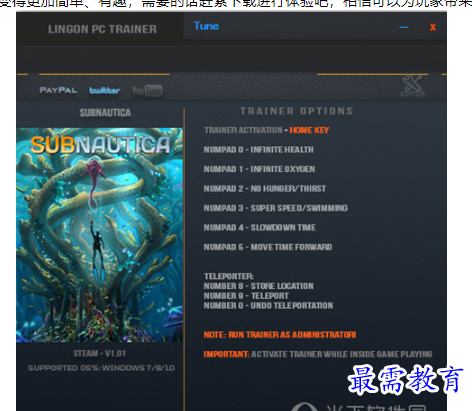Select the LINGON PC TRAINER title

click(102, 29)
